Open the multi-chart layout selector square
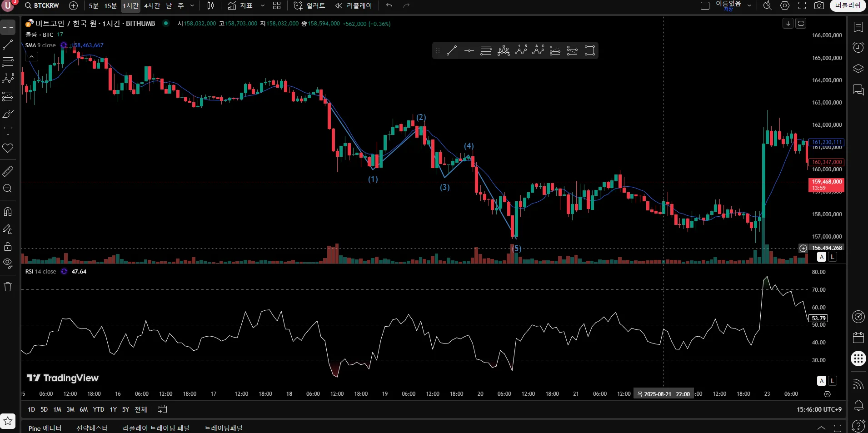868x433 pixels. click(x=705, y=6)
